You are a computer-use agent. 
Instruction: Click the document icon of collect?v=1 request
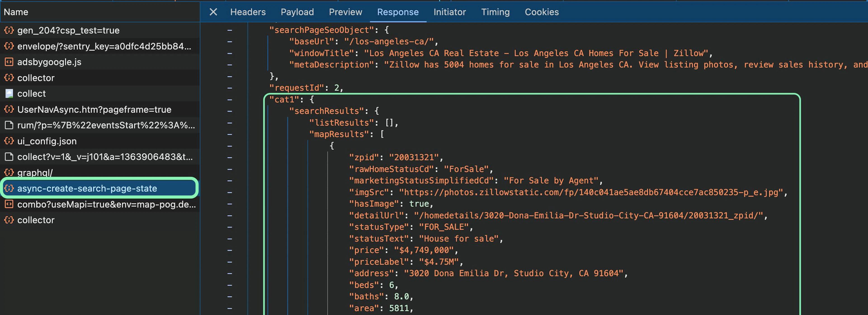pyautogui.click(x=9, y=157)
